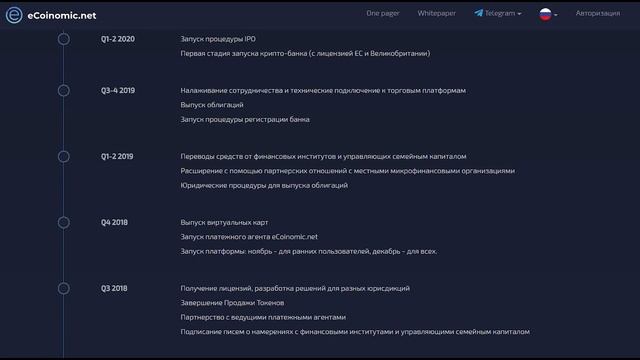Open the One pager link
640x360 pixels.
click(x=383, y=13)
